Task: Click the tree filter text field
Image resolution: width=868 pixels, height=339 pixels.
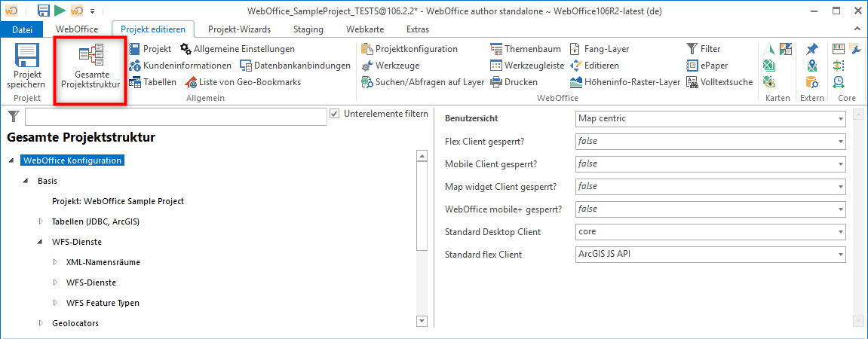Action: point(176,118)
